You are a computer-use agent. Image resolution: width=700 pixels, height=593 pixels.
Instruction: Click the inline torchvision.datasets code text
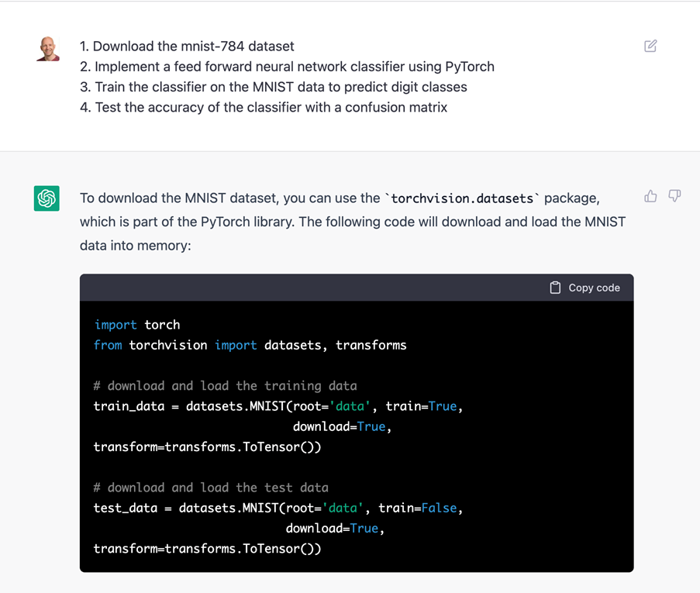462,198
